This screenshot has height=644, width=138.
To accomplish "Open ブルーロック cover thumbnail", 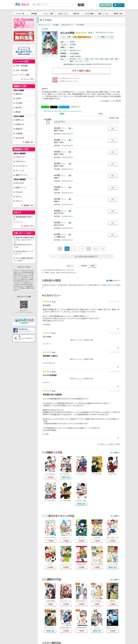I will (81, 528).
